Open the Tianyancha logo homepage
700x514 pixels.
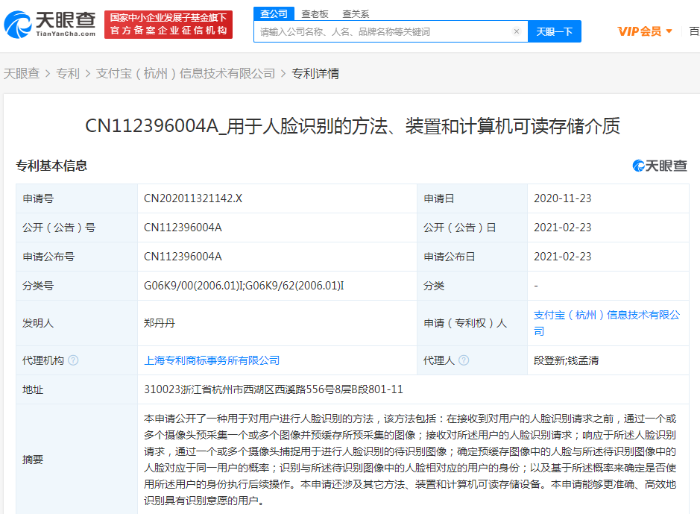[x=50, y=24]
